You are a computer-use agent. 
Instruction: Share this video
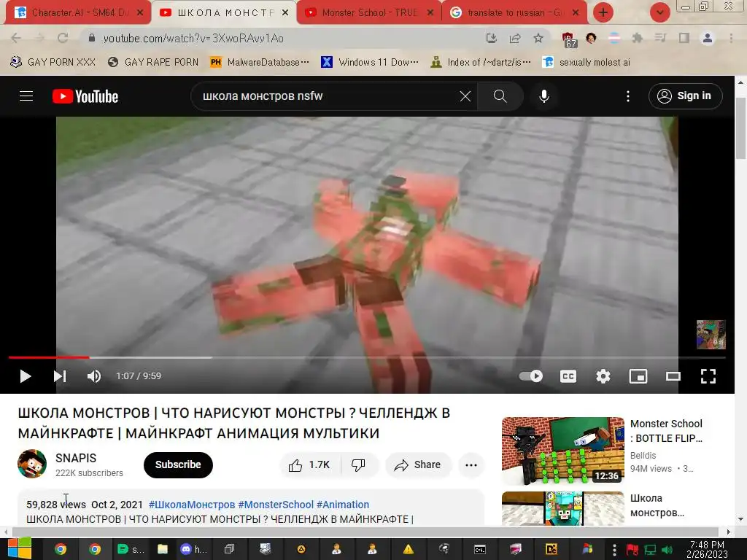(418, 464)
